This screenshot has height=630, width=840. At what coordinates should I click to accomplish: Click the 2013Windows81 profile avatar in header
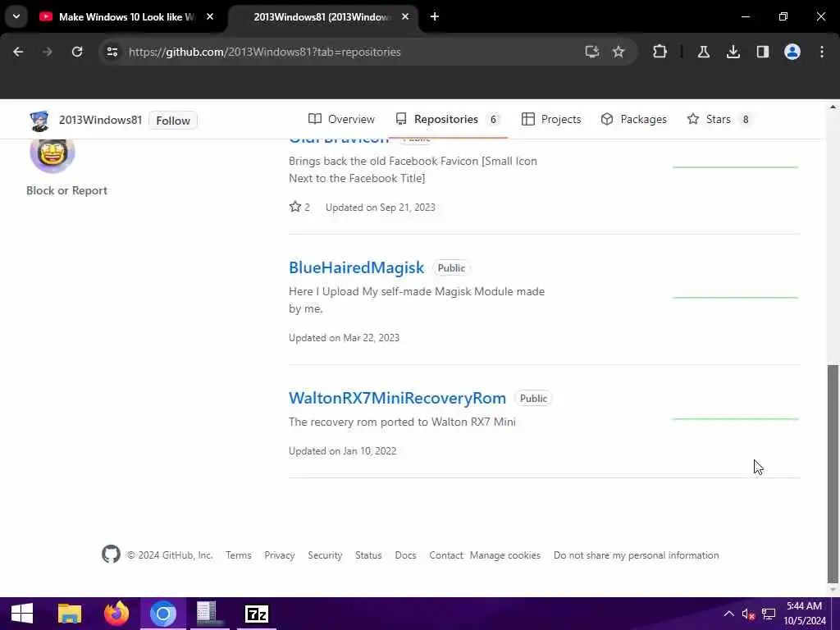coord(39,121)
